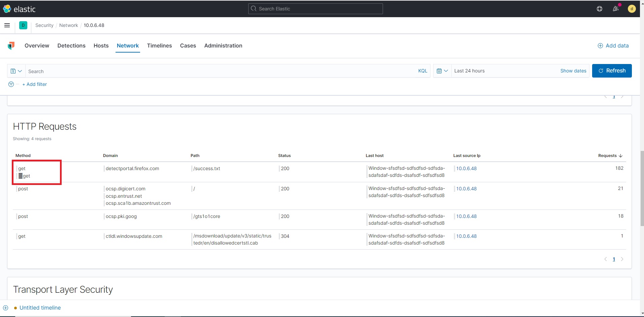Click the saved query save icon
Screen dimensions: 644x317
13,71
